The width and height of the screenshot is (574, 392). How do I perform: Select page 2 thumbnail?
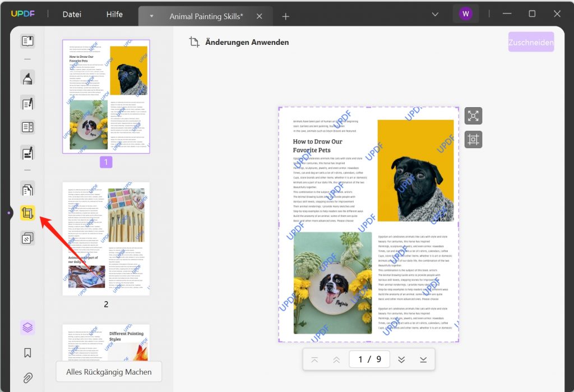point(106,239)
